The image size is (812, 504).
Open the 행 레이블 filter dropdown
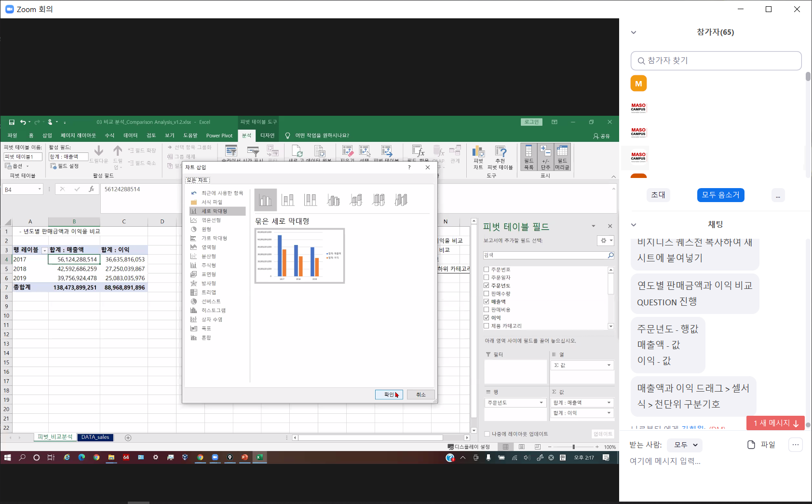point(44,250)
